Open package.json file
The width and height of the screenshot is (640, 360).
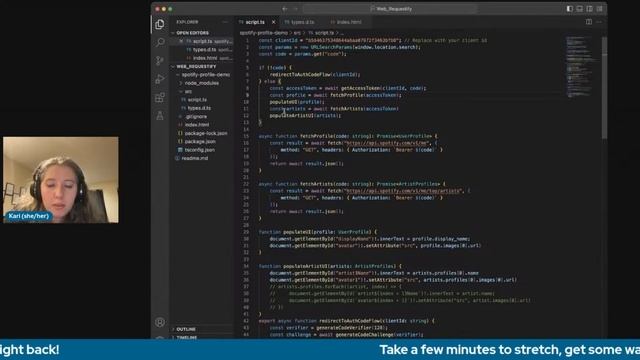[200, 142]
